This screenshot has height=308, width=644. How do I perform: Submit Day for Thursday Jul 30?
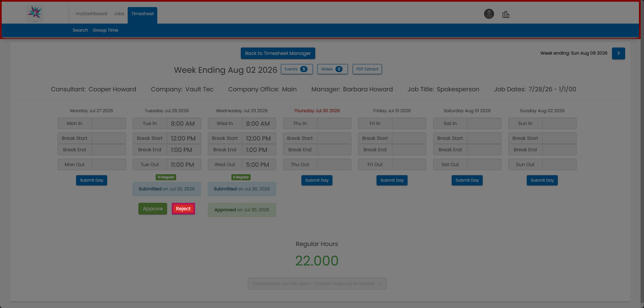point(317,180)
